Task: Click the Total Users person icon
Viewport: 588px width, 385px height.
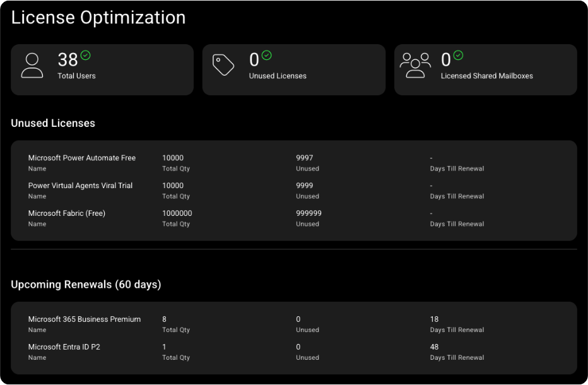Action: (32, 66)
